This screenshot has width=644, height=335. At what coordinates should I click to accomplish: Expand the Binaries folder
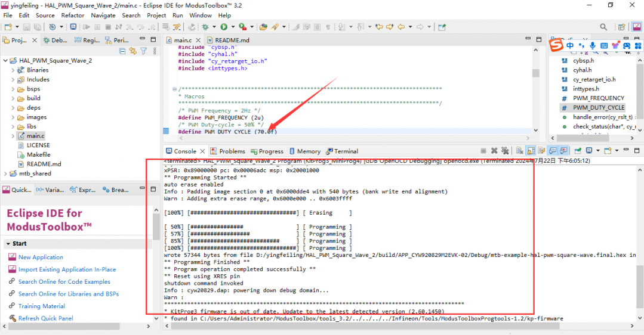(13, 70)
